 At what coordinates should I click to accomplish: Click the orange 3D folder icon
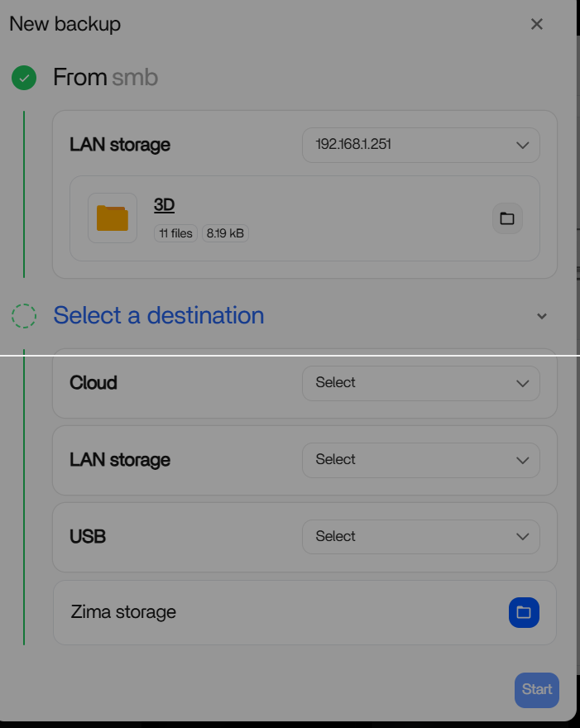113,218
